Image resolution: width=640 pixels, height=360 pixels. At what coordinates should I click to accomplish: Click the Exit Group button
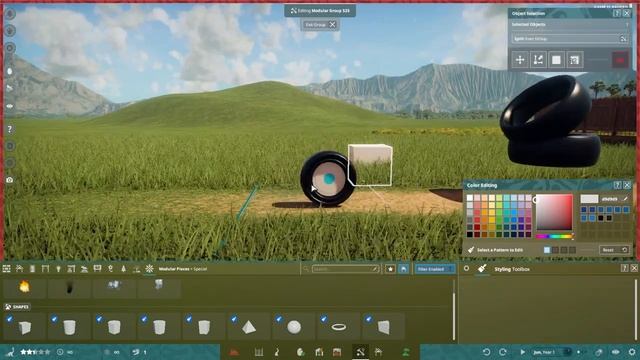coord(320,25)
